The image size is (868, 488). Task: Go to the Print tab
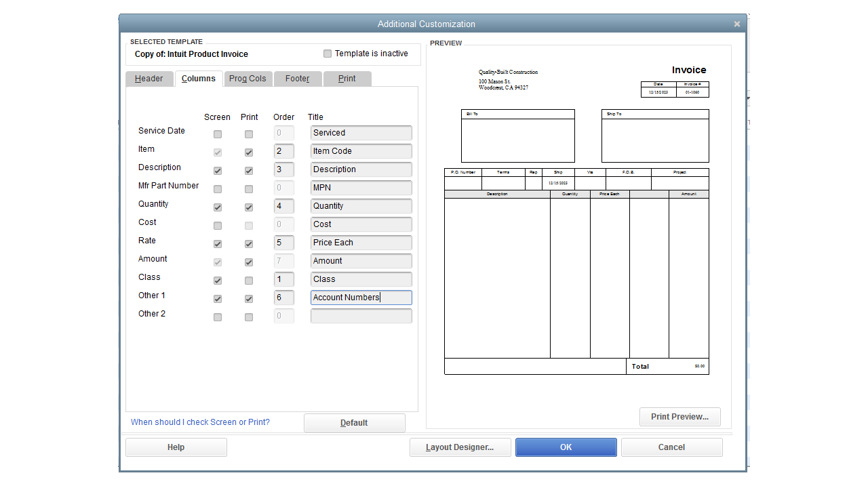(x=347, y=79)
